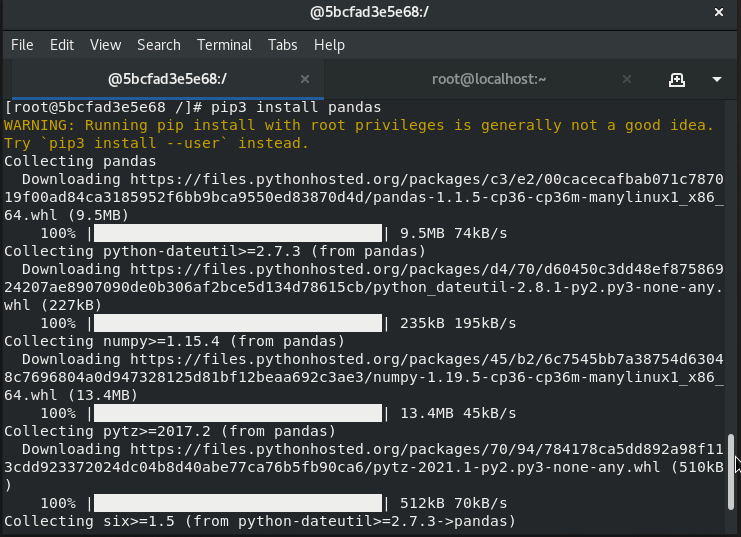Open the Help menu

pos(329,45)
